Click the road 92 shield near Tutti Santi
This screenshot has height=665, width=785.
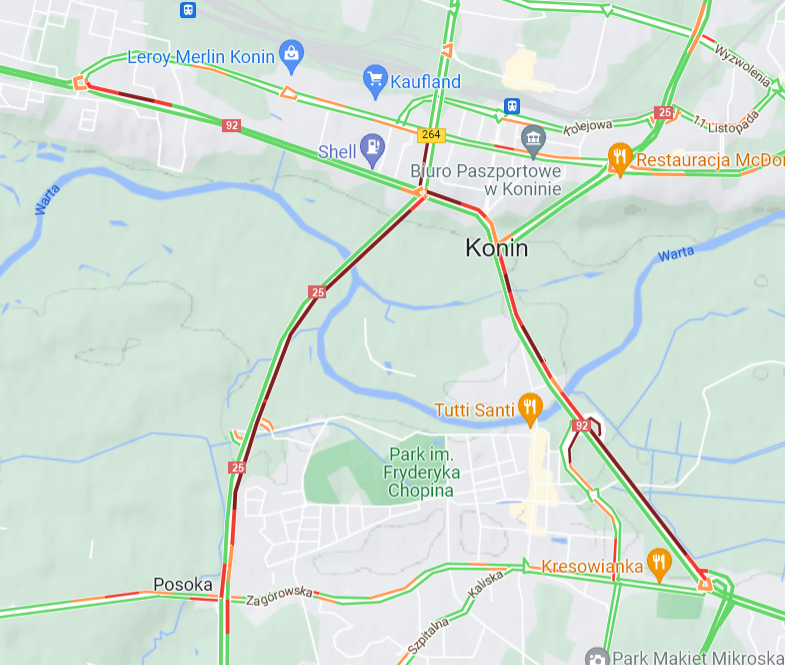click(581, 426)
